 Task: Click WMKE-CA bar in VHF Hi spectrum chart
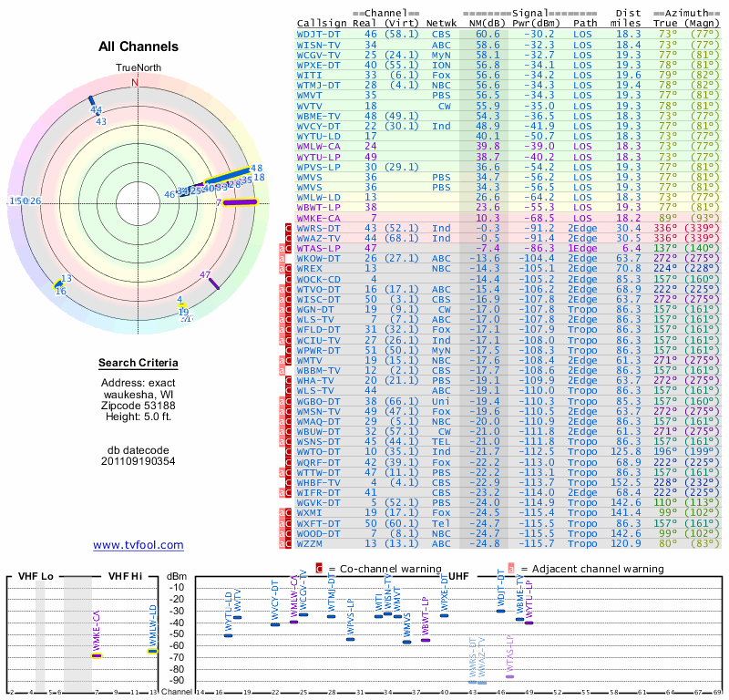pyautogui.click(x=97, y=654)
